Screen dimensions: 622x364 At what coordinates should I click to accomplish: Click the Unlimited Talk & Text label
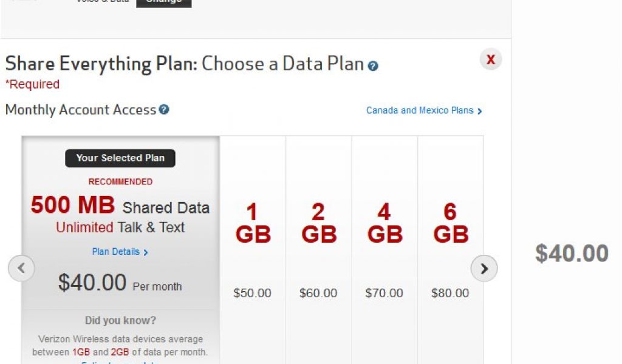pos(120,228)
